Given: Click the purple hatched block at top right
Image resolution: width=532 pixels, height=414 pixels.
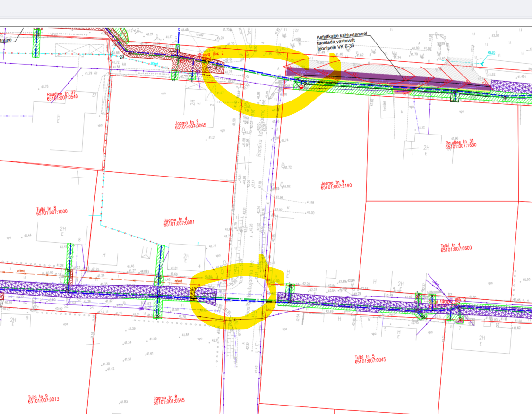Looking at the screenshot, I should [x=511, y=85].
